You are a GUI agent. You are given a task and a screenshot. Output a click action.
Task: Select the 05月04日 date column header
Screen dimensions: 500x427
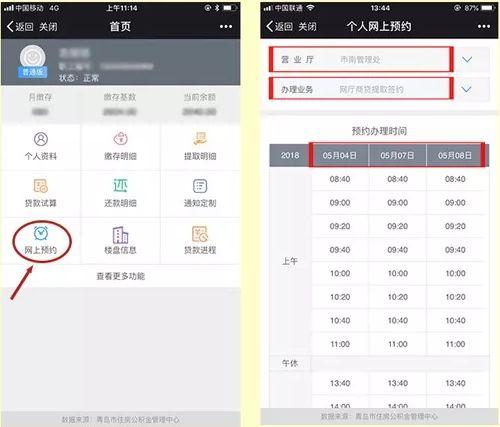pos(339,155)
